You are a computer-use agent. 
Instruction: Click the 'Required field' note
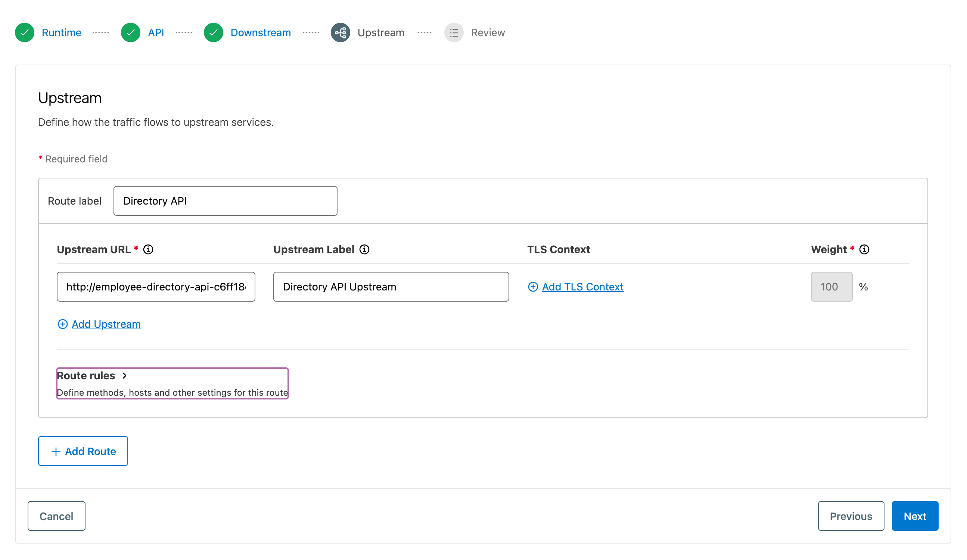coord(77,159)
